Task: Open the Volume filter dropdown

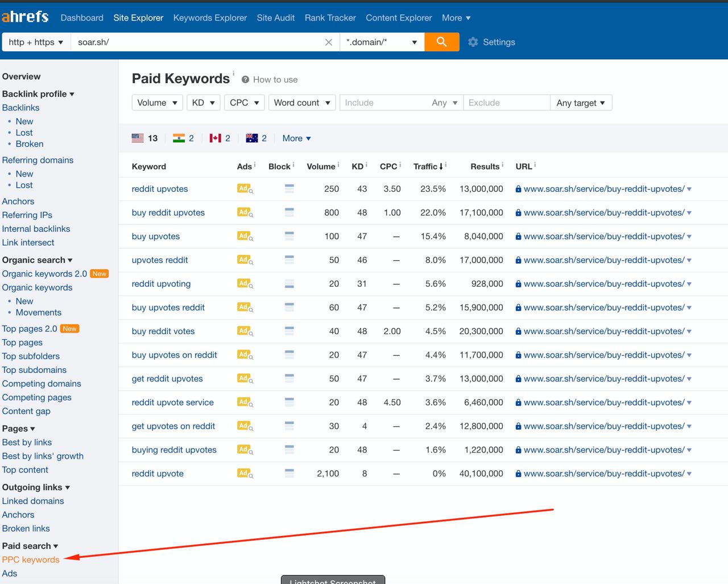Action: pos(158,102)
